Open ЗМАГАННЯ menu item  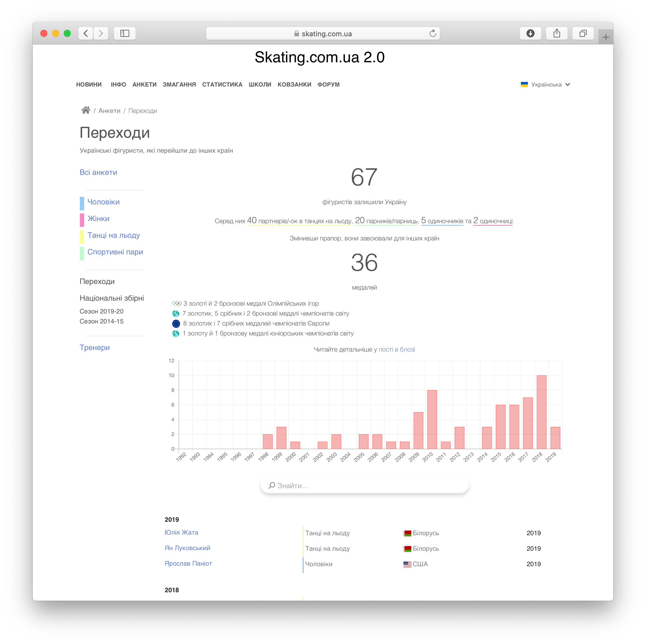(x=179, y=85)
